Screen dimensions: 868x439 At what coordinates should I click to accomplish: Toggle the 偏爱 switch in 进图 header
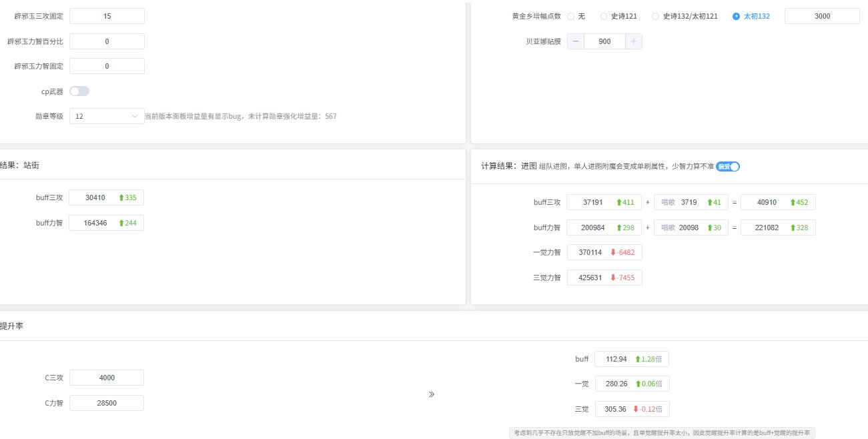click(728, 167)
